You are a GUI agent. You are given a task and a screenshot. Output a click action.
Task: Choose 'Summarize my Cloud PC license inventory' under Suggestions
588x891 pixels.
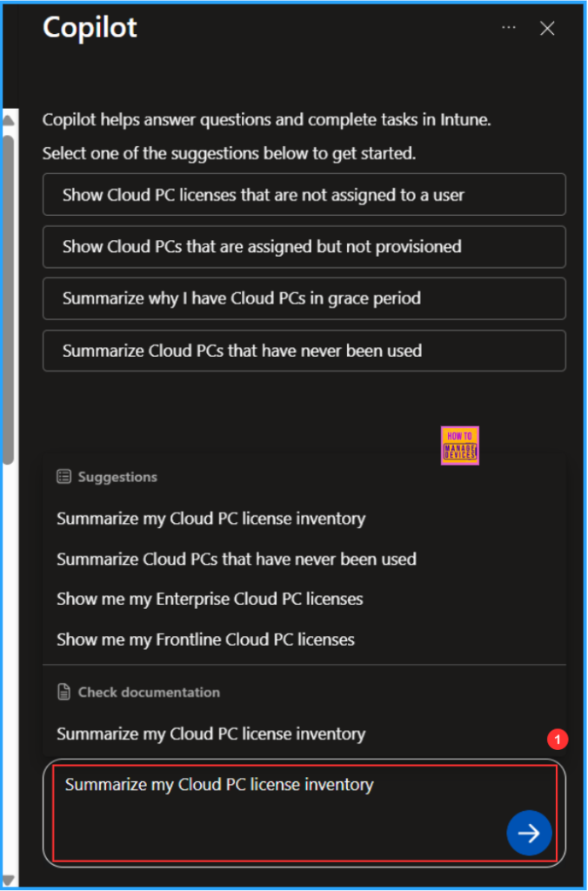210,519
